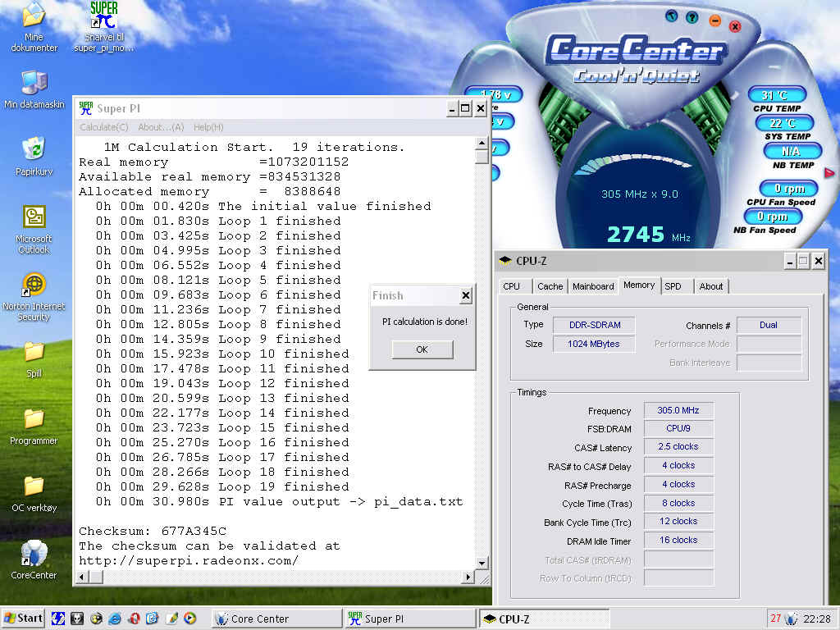Switch to Core Center taskbar button
Screen dimensions: 840x630
coord(276,619)
